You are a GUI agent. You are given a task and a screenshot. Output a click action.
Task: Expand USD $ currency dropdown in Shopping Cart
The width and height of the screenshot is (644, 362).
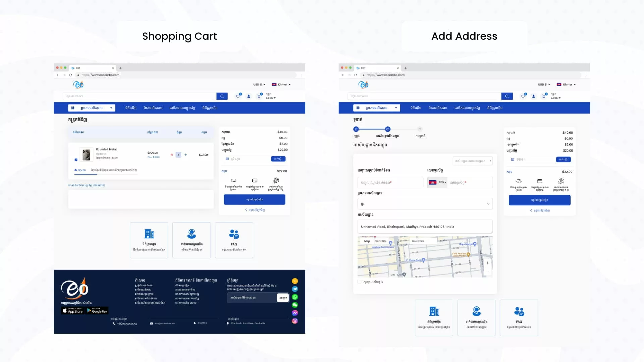pos(259,85)
